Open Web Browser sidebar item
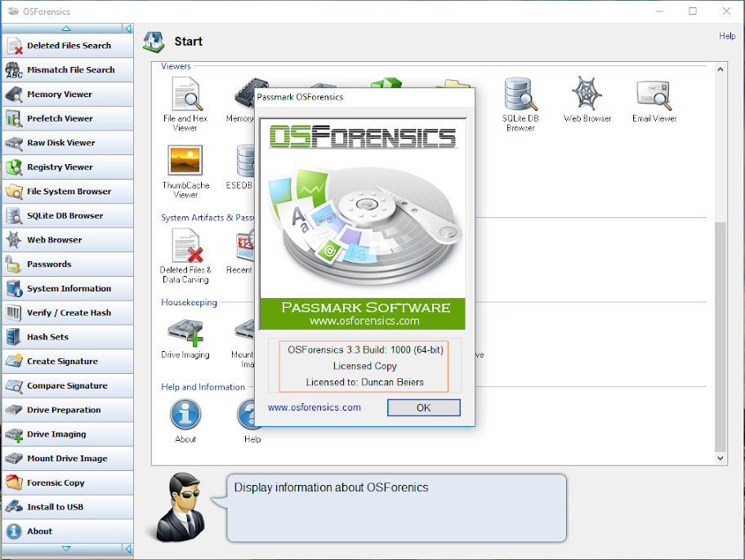Screen dimensions: 745x560 (x=67, y=240)
